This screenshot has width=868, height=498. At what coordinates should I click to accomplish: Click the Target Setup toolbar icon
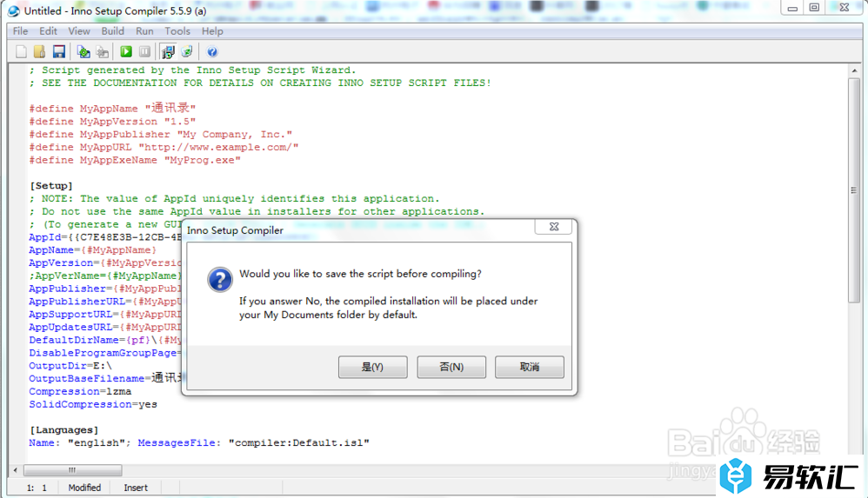point(168,52)
